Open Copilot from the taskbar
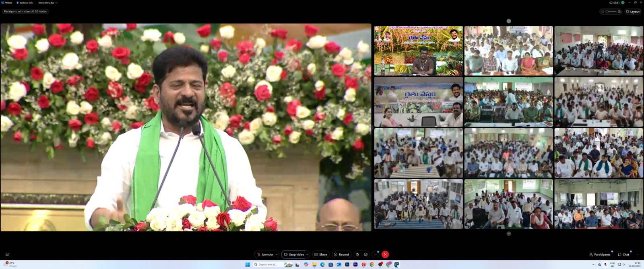 pyautogui.click(x=306, y=265)
